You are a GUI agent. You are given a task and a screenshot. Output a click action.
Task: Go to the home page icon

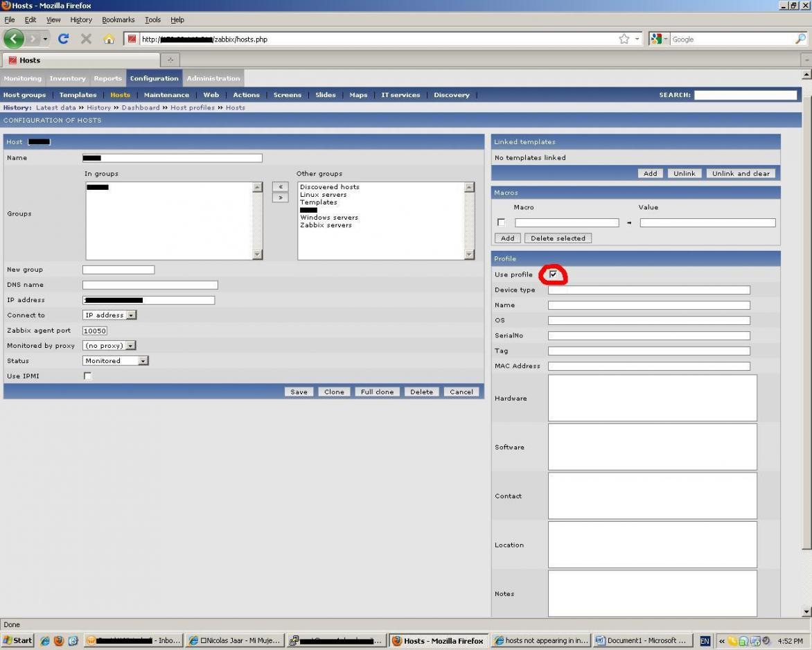pos(109,39)
